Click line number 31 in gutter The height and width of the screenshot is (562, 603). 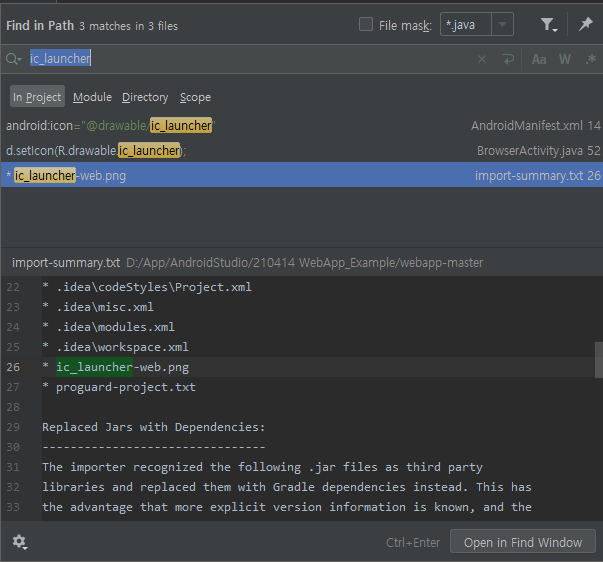click(13, 467)
